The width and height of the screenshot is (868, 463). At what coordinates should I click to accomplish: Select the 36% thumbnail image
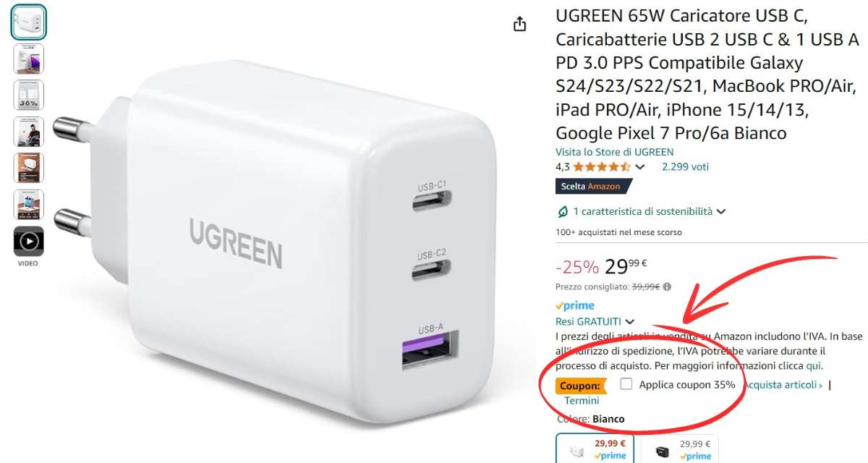click(x=29, y=95)
